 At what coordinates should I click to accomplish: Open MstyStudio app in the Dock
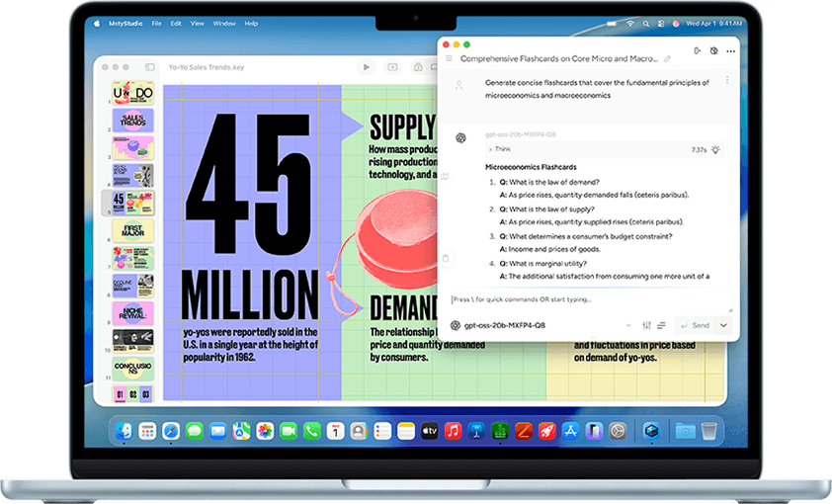pyautogui.click(x=651, y=431)
